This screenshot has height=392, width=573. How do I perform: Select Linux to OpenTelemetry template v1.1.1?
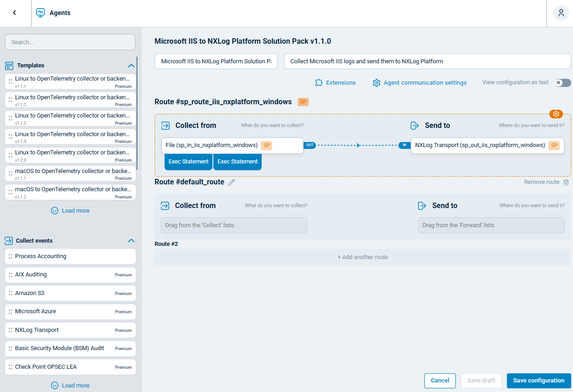(70, 82)
